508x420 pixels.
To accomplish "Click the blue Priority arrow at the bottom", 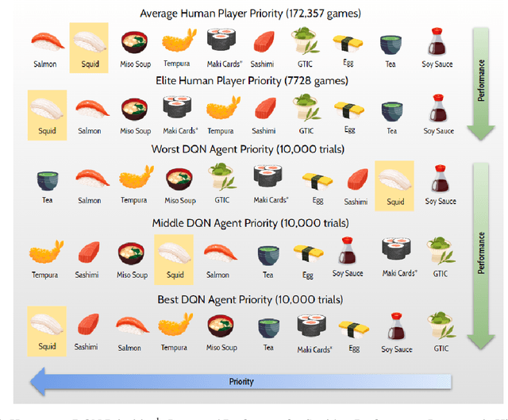I will [x=241, y=381].
